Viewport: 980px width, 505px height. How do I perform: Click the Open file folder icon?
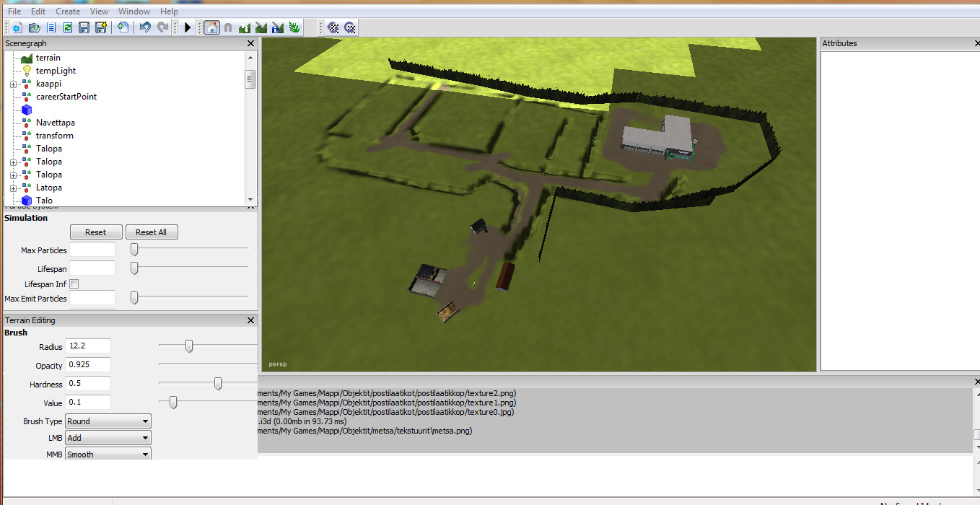point(34,27)
